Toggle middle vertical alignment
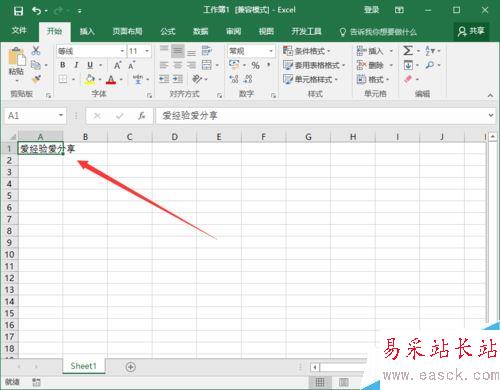Screen dimensions: 500x390 pyautogui.click(x=178, y=51)
